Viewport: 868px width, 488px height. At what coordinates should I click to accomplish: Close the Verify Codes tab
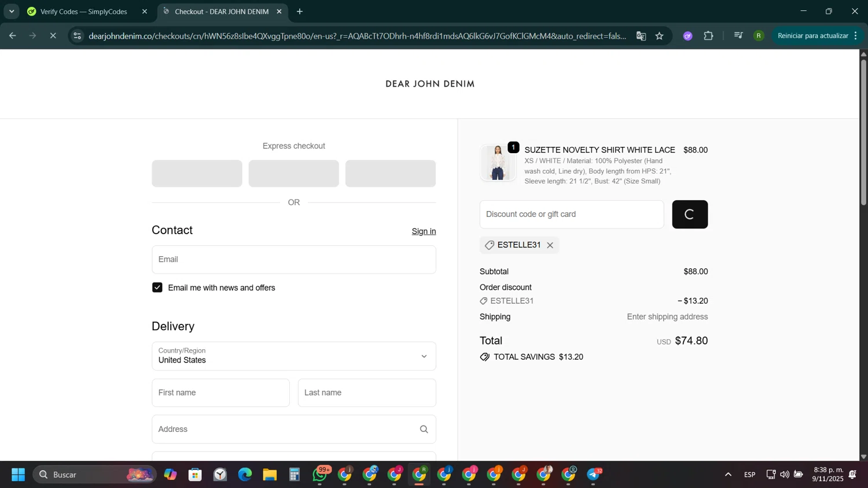145,12
